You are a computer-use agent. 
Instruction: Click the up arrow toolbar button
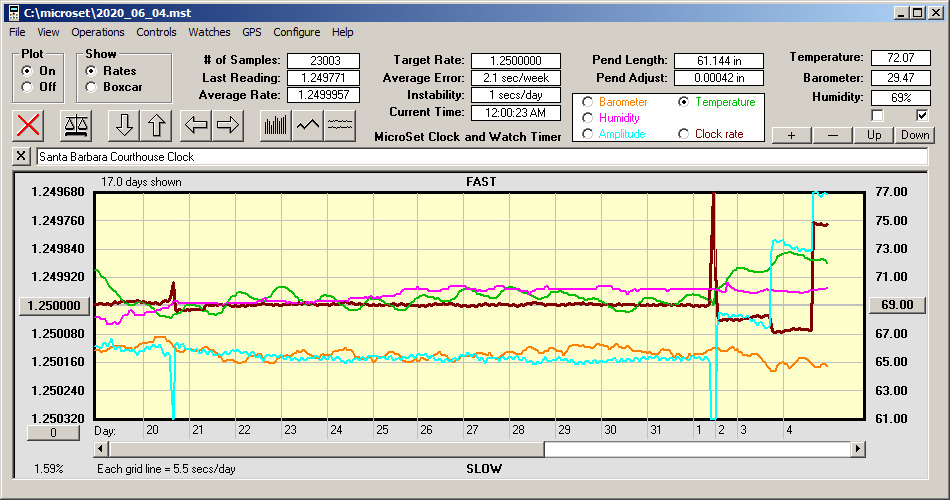click(x=156, y=125)
